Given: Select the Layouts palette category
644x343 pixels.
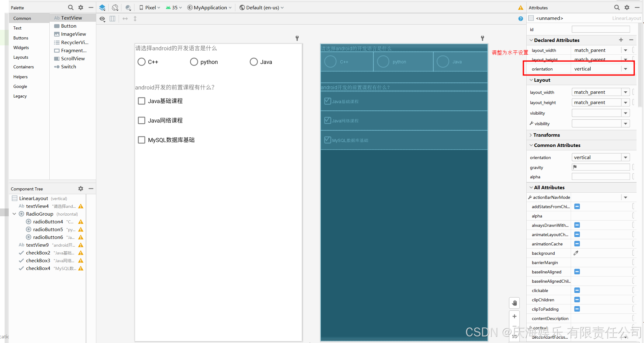Looking at the screenshot, I should pyautogui.click(x=21, y=57).
